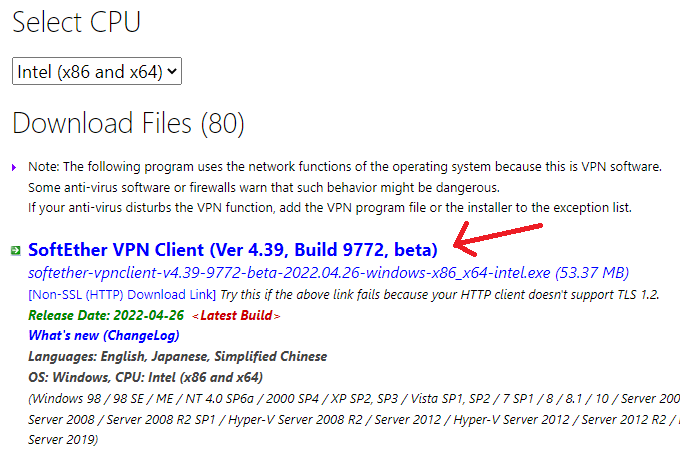
Task: Open the Select CPU dropdown
Action: click(97, 71)
